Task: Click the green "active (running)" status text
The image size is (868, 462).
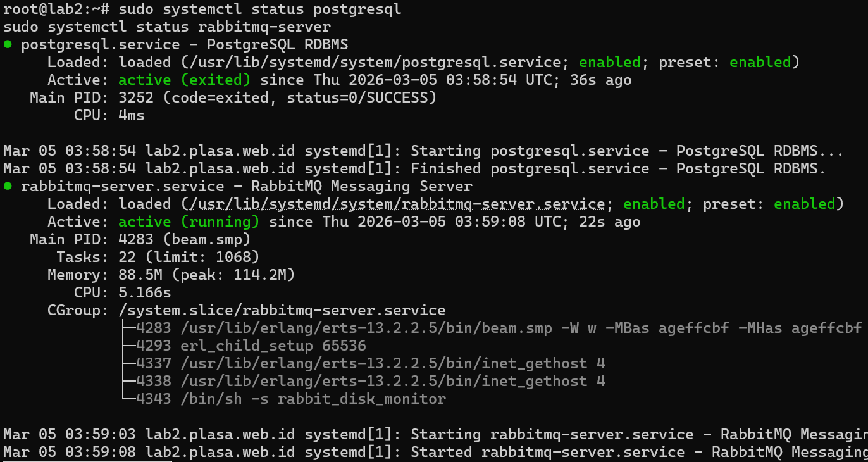Action: pos(189,222)
